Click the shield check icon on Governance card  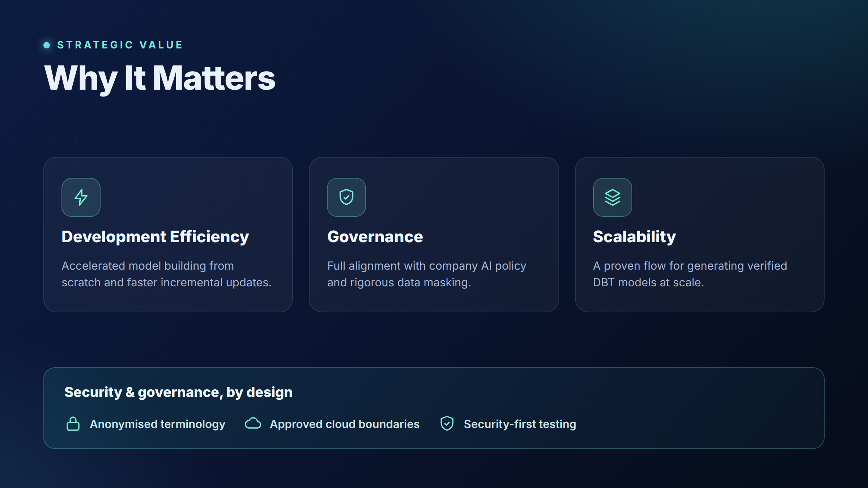pyautogui.click(x=346, y=197)
